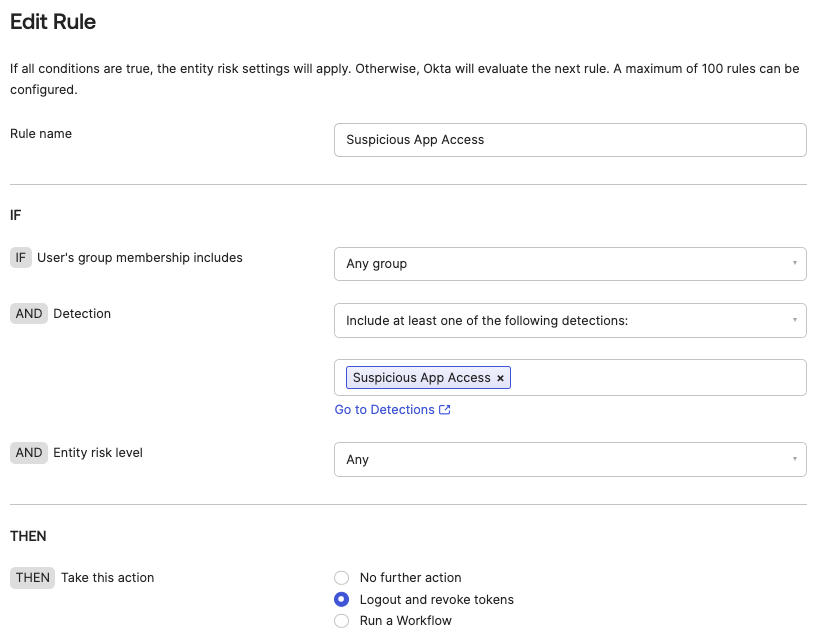Remove the Suspicious App Access detection tag
Image resolution: width=820 pixels, height=639 pixels.
click(x=500, y=378)
